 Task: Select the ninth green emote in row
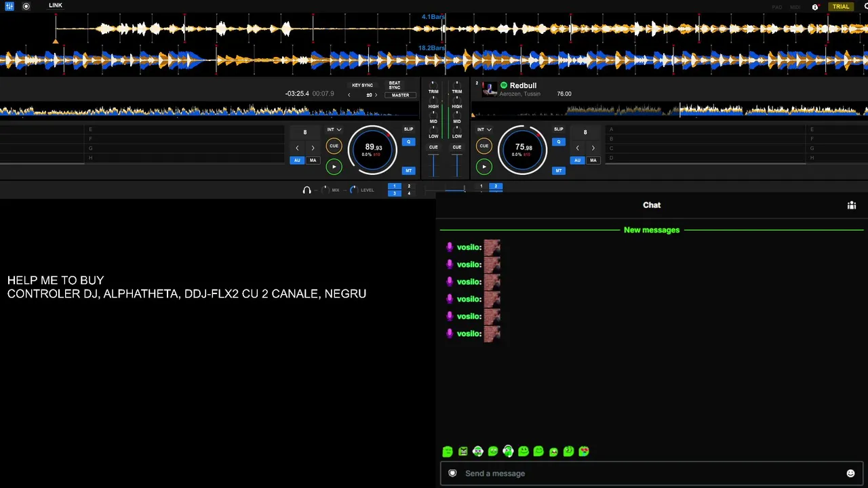point(568,451)
